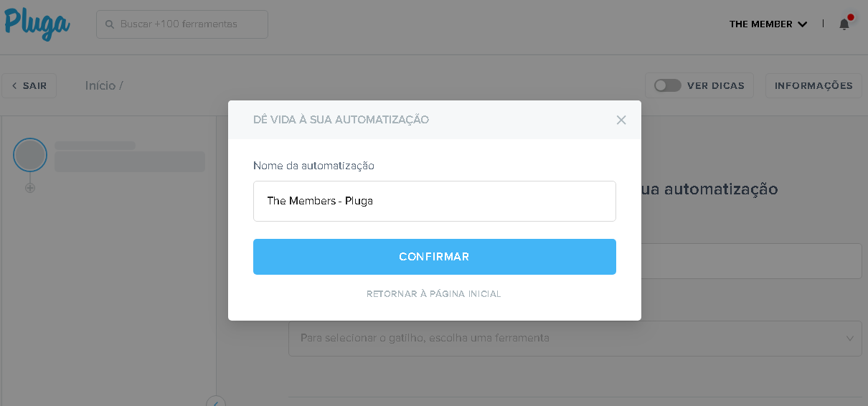Image resolution: width=868 pixels, height=406 pixels.
Task: Toggle the VER DICAS switch
Action: coord(667,85)
